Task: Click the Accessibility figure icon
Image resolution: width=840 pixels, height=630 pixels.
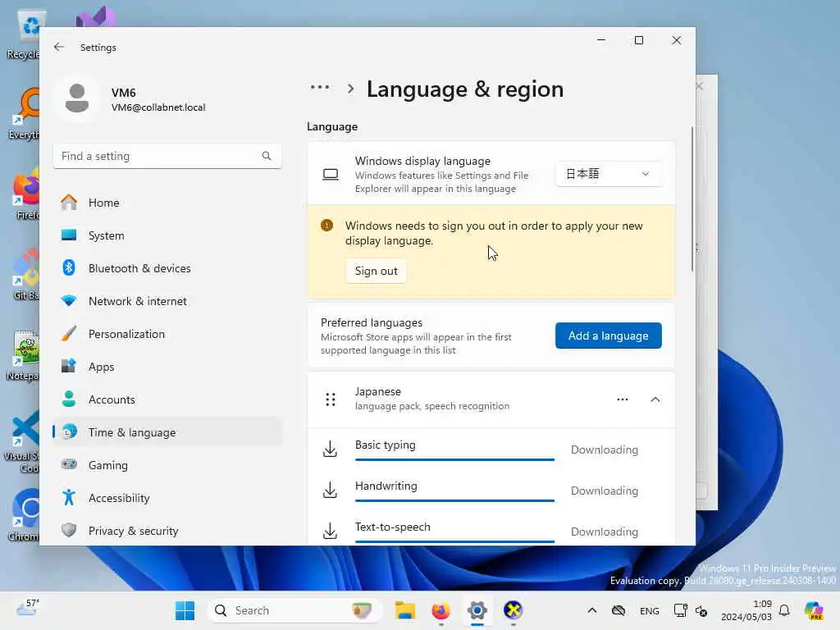Action: coord(69,498)
